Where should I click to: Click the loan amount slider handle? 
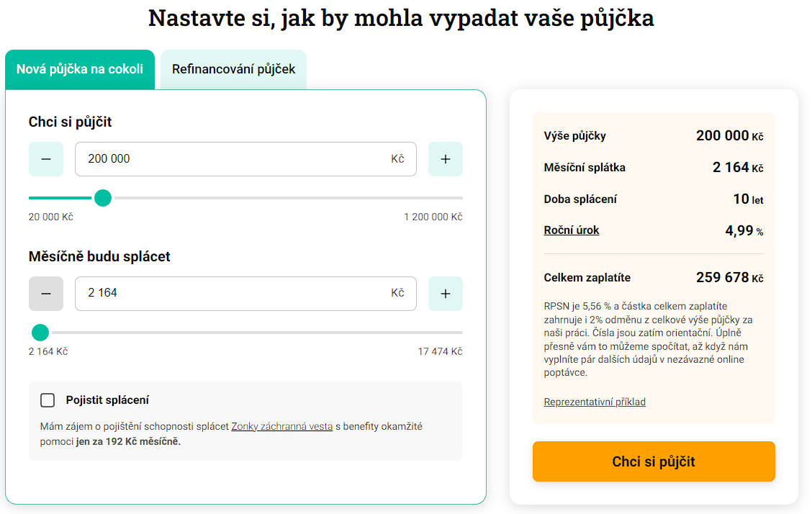[103, 198]
